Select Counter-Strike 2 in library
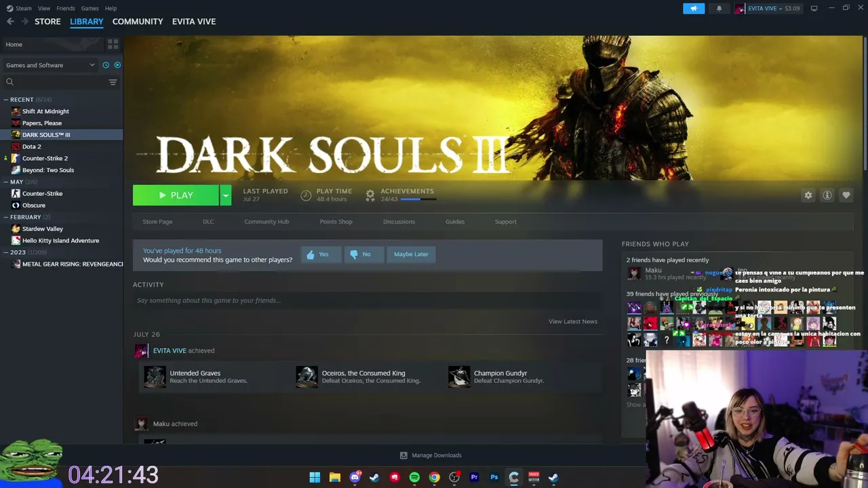Screen dimensions: 868x488 [x=45, y=158]
